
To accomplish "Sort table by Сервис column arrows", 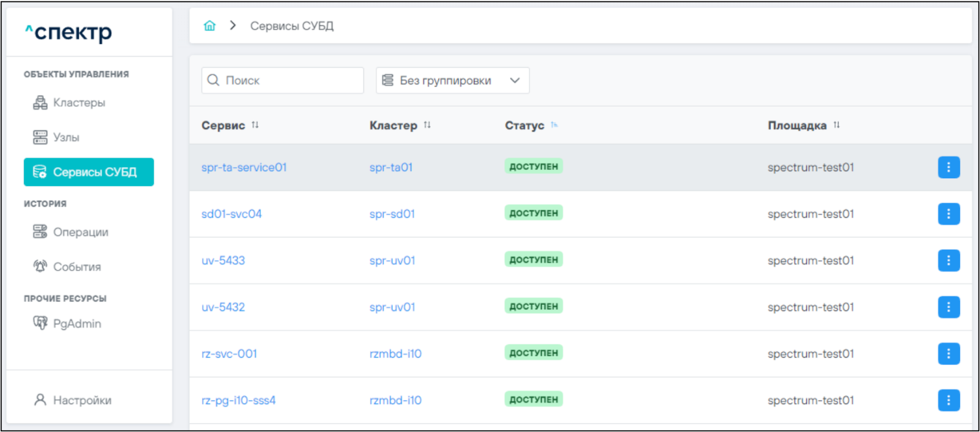I will pyautogui.click(x=255, y=125).
